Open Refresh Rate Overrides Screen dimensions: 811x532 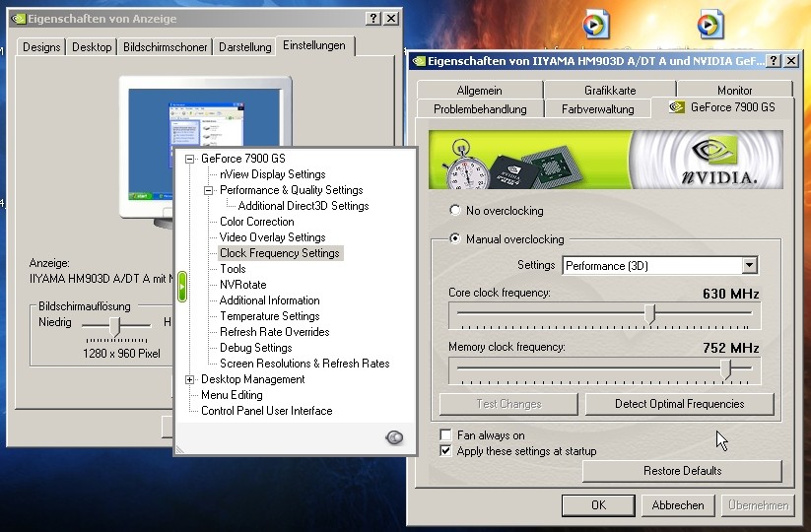(275, 332)
